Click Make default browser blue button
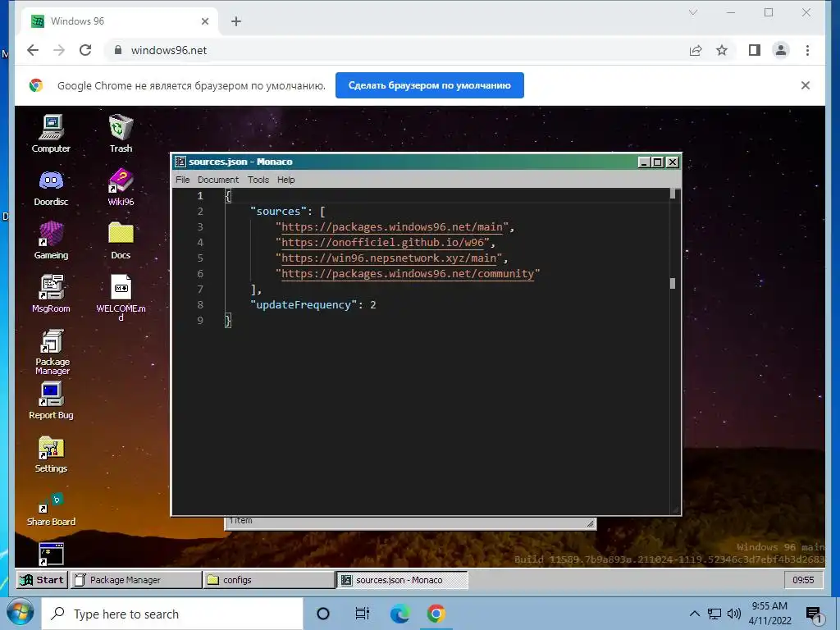Image resolution: width=840 pixels, height=630 pixels. [430, 85]
